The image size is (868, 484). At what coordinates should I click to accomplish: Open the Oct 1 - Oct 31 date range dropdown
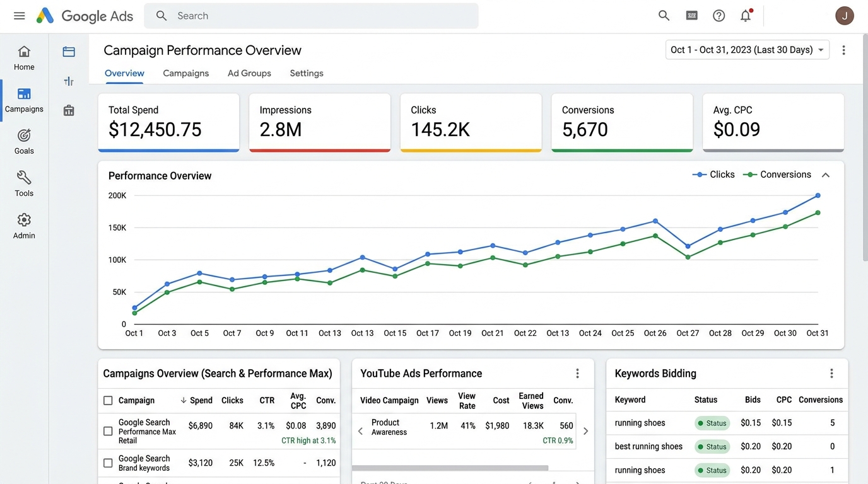pos(748,50)
